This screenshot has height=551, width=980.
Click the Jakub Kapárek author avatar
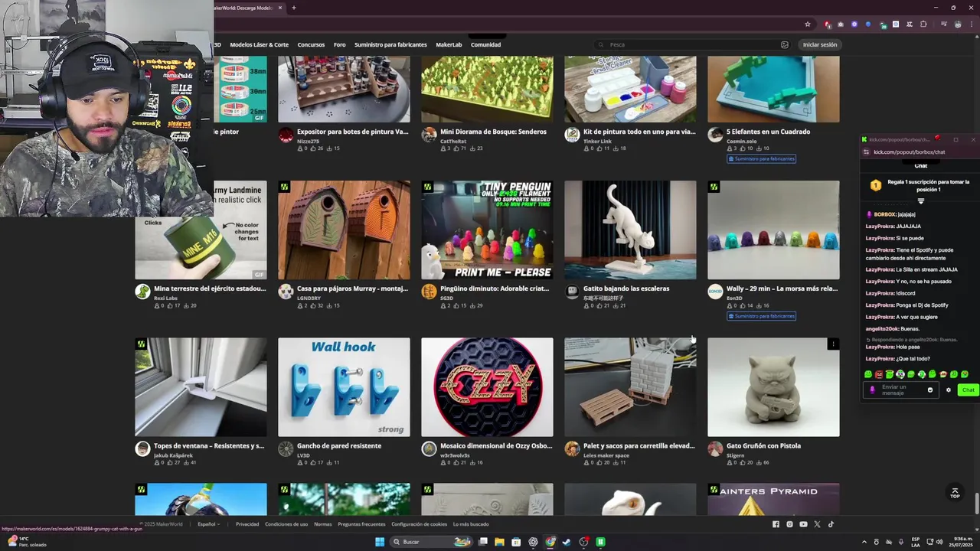(x=142, y=449)
